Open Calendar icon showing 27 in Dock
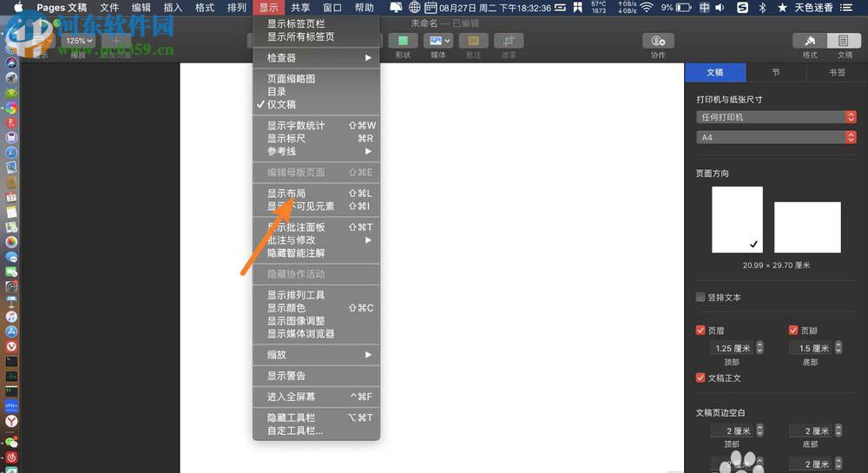868x473 pixels. [11, 198]
